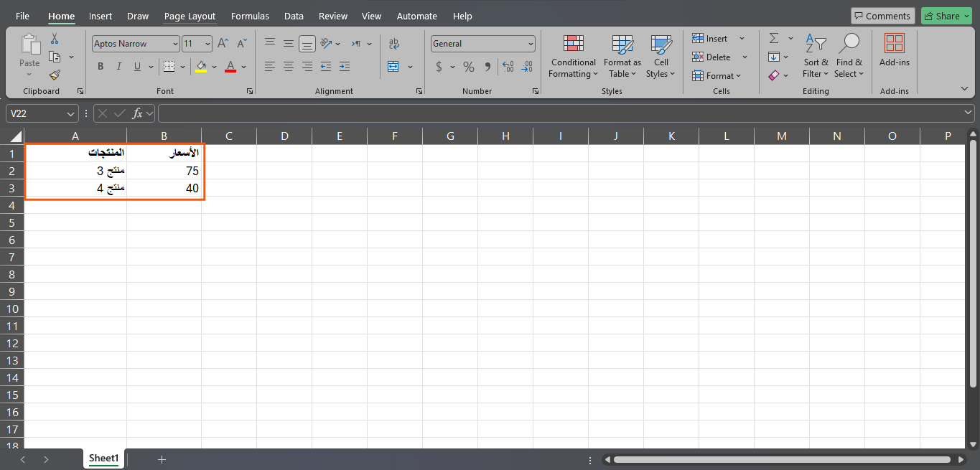Open the Formulas ribbon tab
This screenshot has height=470, width=980.
[x=250, y=16]
